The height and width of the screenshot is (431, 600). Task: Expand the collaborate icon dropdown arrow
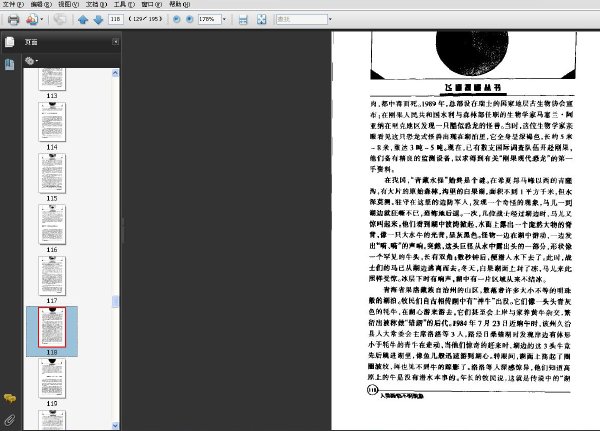click(x=42, y=19)
